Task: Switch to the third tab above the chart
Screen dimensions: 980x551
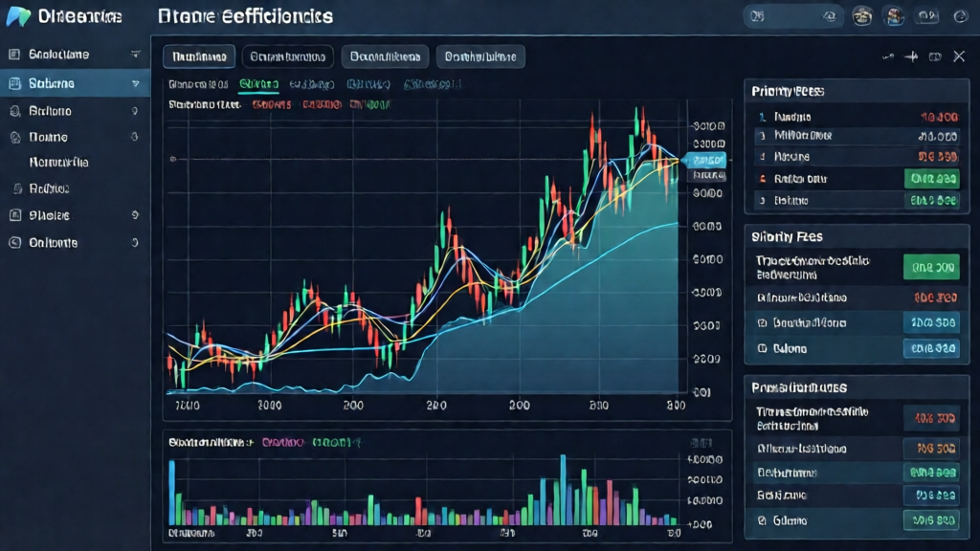Action: [x=384, y=57]
